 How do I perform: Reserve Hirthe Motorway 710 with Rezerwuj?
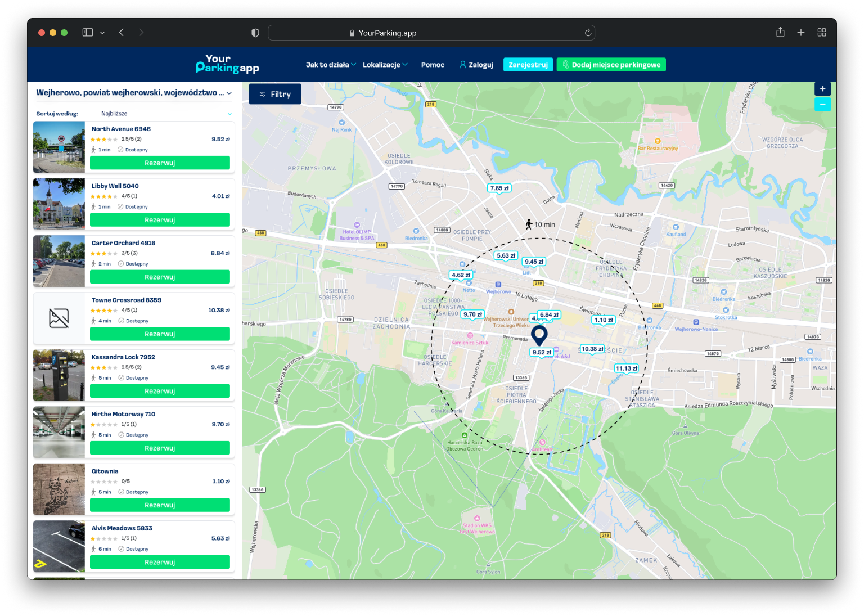(160, 448)
